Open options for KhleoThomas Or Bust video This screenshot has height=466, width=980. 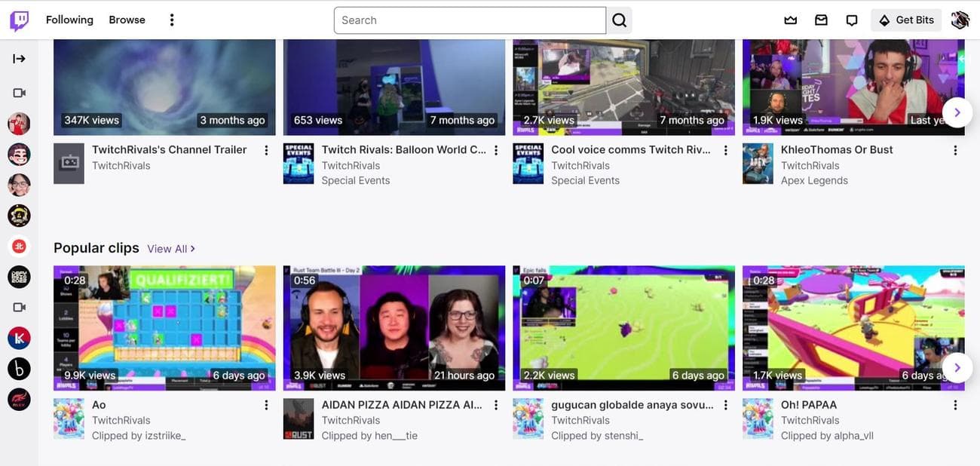pos(955,150)
